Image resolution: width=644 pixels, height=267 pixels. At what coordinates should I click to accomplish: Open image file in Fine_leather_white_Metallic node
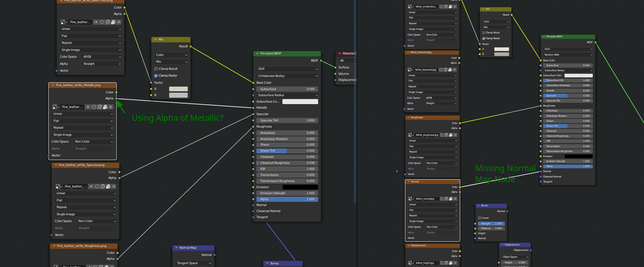[105, 107]
